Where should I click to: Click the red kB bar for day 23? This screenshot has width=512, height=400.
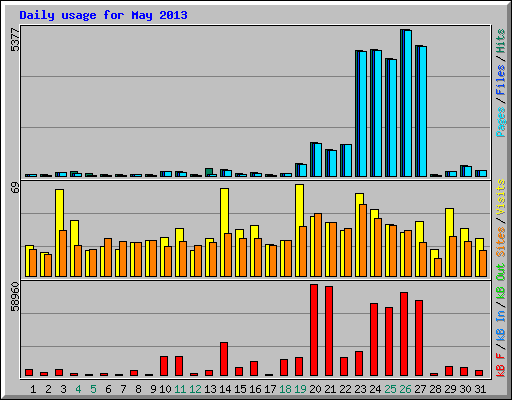[x=359, y=363]
